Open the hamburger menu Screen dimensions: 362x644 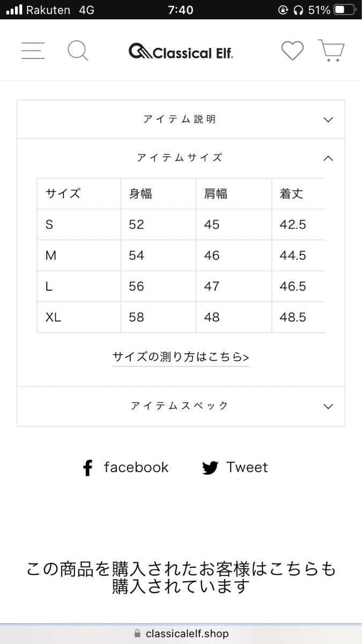33,51
